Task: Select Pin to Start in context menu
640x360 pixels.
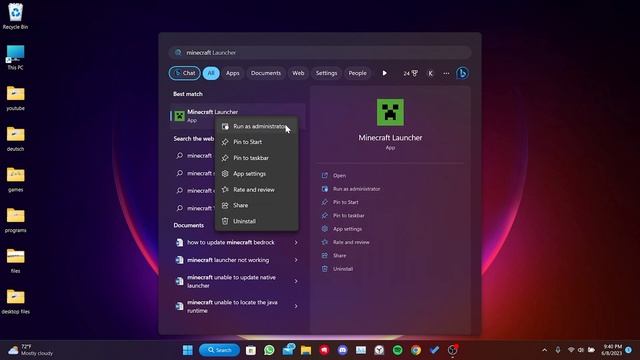Action: (256, 142)
